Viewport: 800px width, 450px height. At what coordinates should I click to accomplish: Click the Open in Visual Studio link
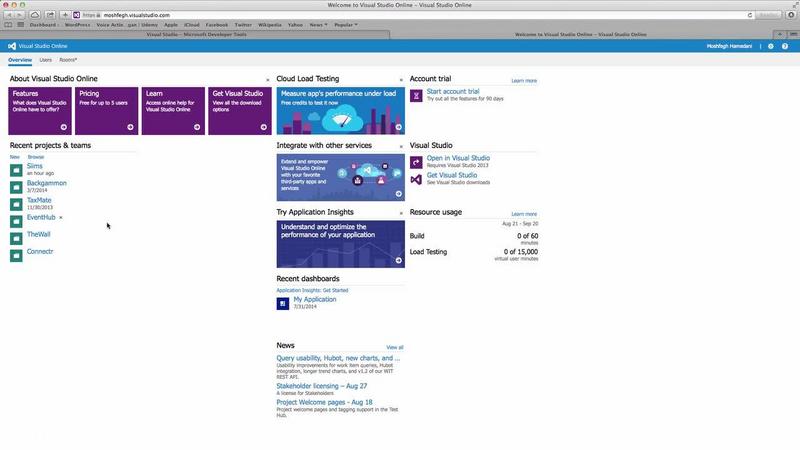[458, 158]
